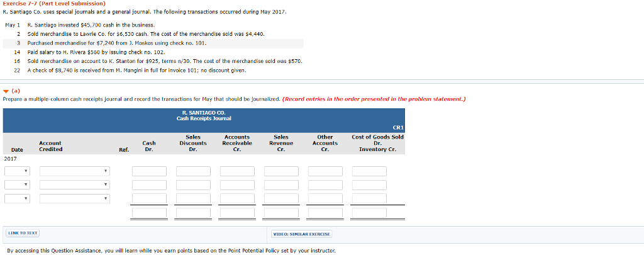The width and height of the screenshot is (644, 255).
Task: Expand the third row Account Credited dropdown
Action: pos(74,198)
